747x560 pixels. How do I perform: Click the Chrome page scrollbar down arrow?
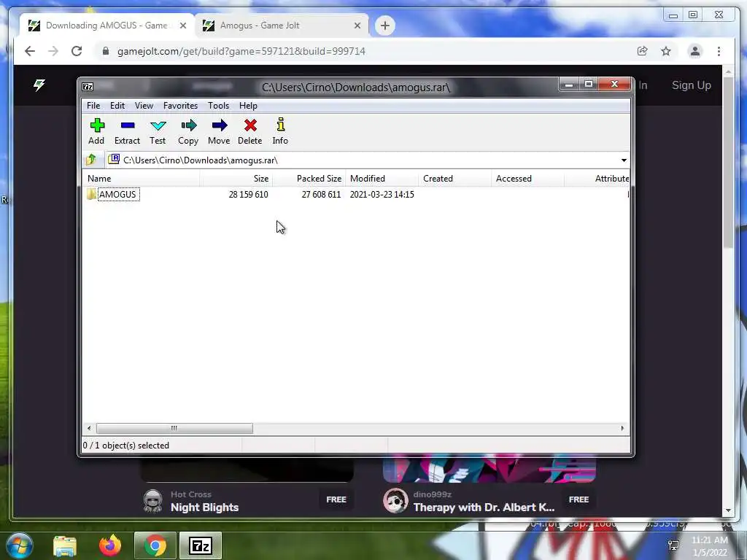pos(728,510)
